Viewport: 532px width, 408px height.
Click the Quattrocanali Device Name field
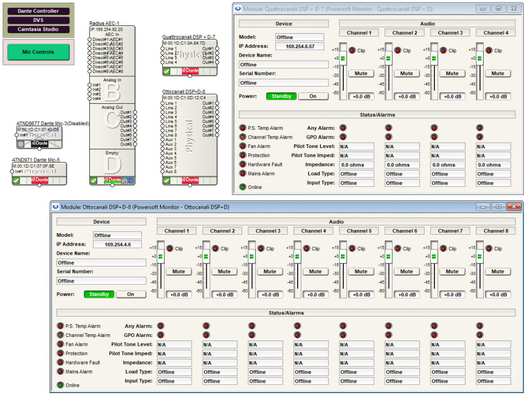coord(284,65)
